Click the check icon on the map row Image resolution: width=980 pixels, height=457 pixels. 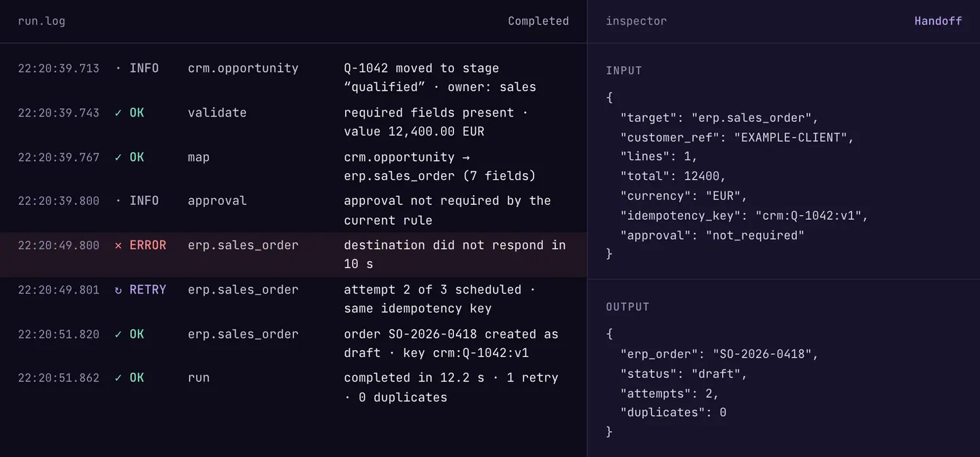point(118,157)
